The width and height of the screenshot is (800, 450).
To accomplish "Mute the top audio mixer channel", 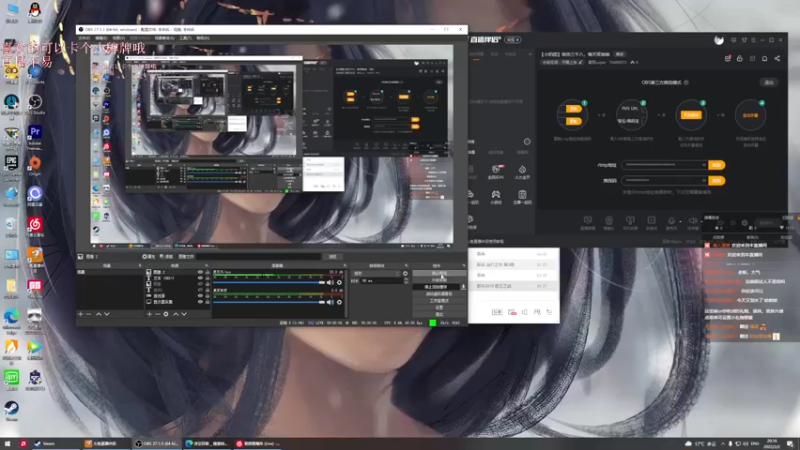I will (x=330, y=282).
